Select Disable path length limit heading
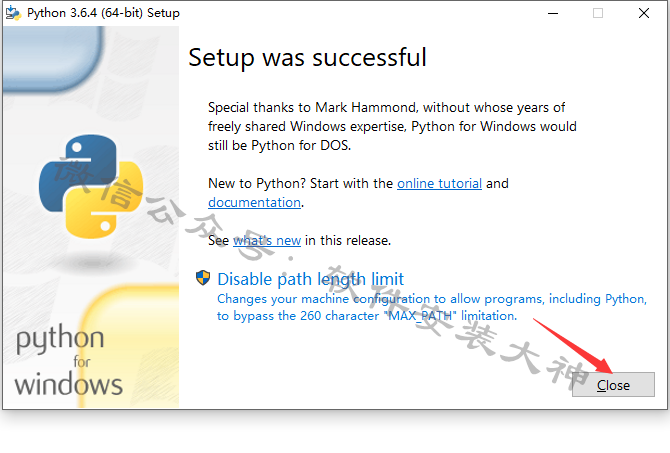Screen dimensions: 670x453 [311, 279]
